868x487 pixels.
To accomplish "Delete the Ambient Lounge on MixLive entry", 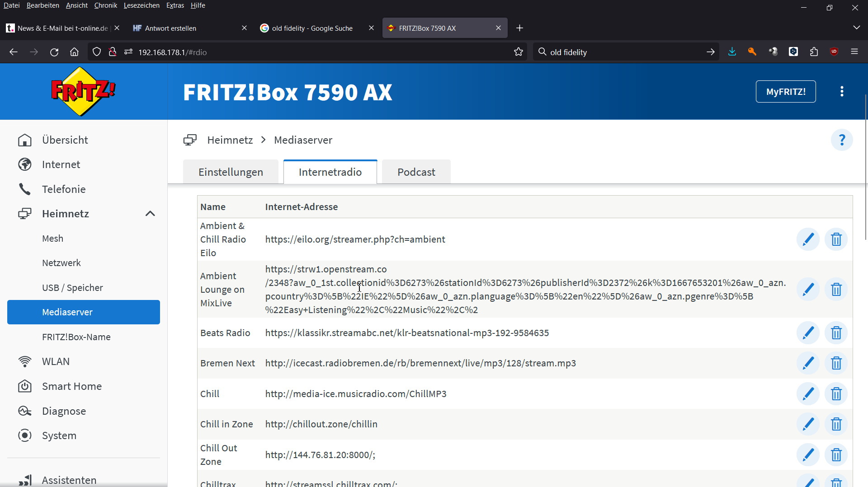I will coord(836,290).
